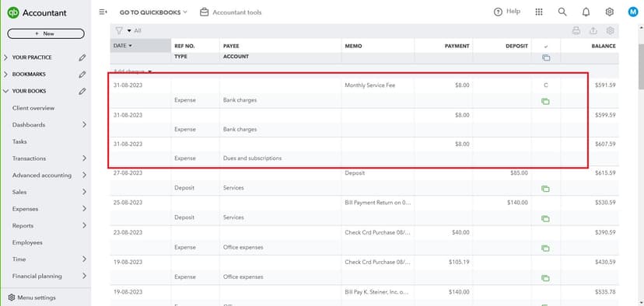Open the Employees page
This screenshot has width=644, height=306.
[x=27, y=242]
